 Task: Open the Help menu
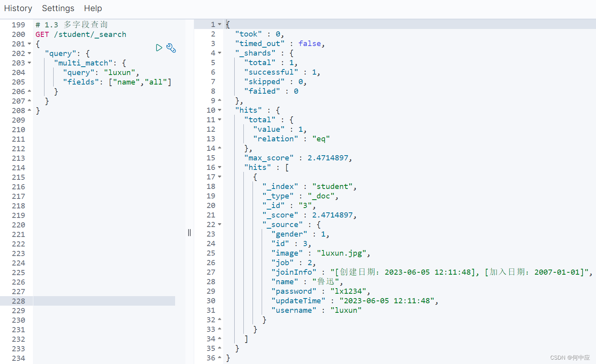click(93, 8)
